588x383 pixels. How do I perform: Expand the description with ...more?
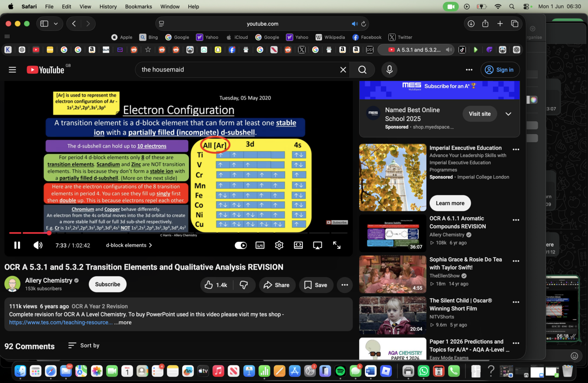pos(123,323)
